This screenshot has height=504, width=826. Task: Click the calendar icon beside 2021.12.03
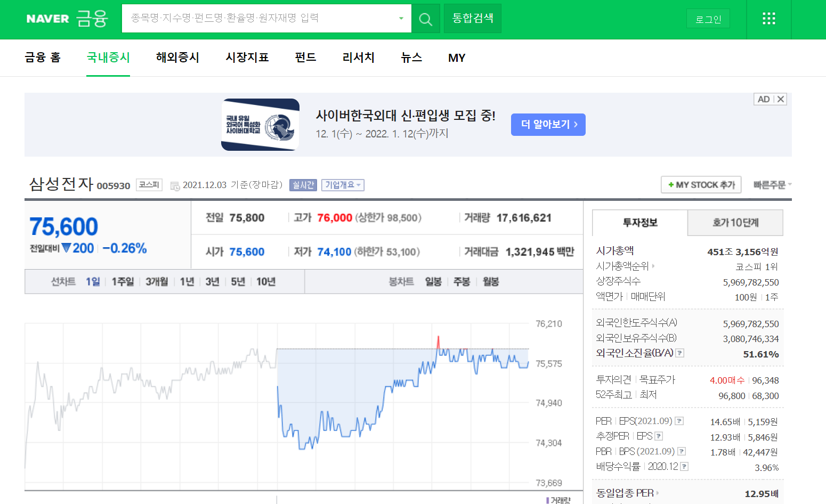click(x=175, y=186)
